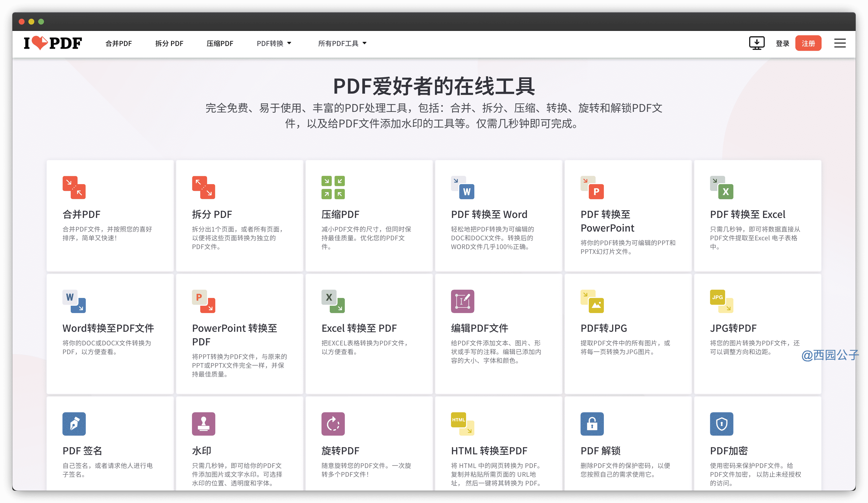This screenshot has width=868, height=503.
Task: Click the yellow PDF转JPG icon
Action: click(592, 301)
